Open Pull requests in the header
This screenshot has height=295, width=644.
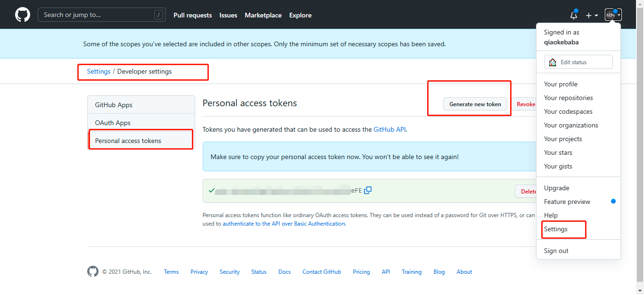[x=193, y=15]
